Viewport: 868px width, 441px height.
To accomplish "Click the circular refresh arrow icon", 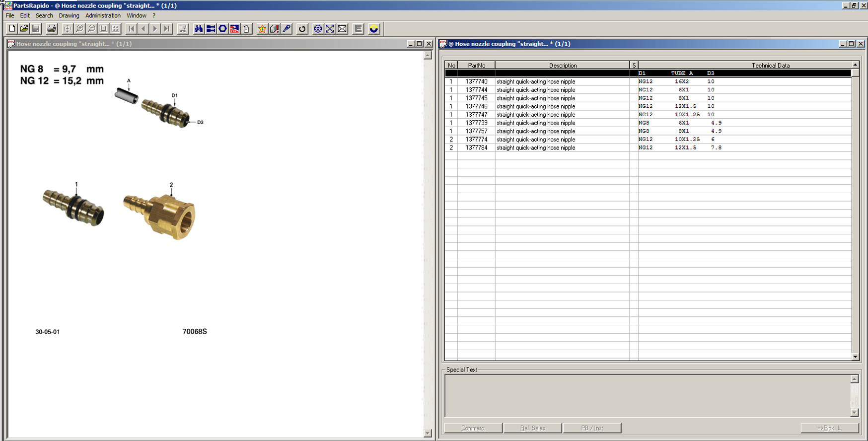I will click(x=302, y=29).
